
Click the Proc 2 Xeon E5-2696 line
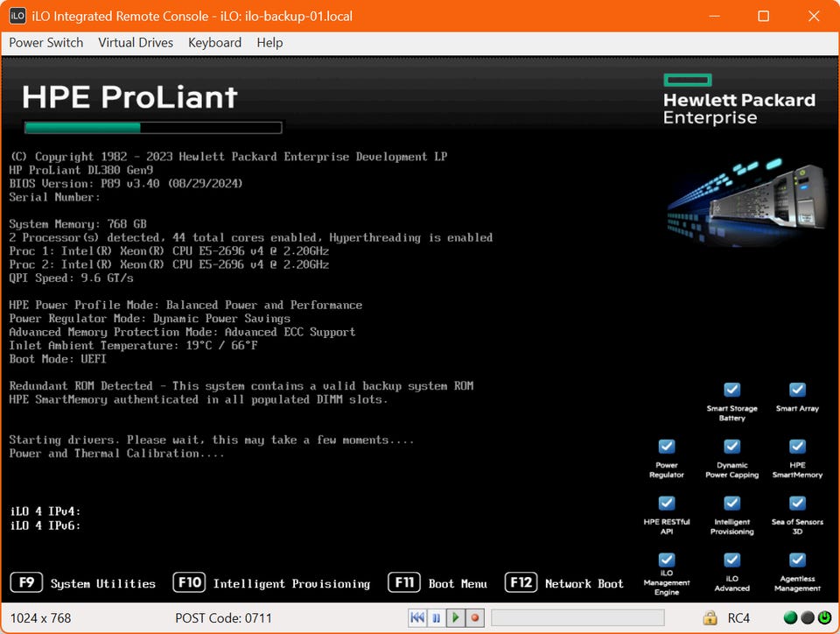pos(169,264)
